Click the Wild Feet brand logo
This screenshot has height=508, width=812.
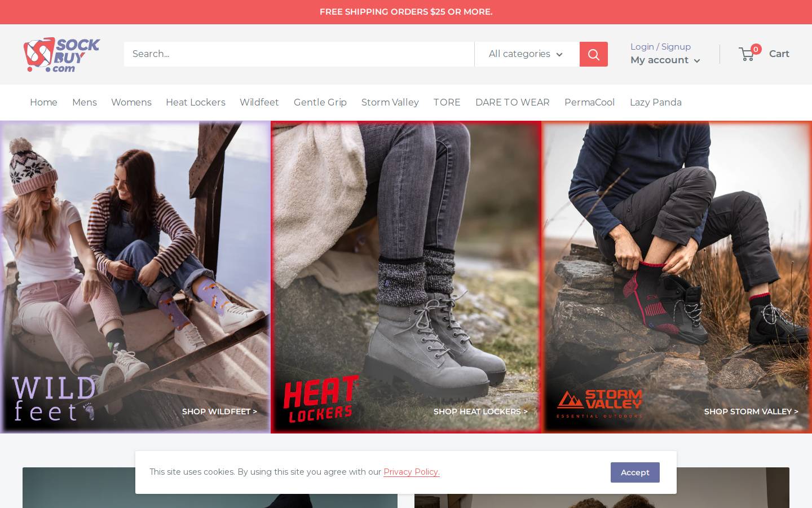tap(54, 399)
